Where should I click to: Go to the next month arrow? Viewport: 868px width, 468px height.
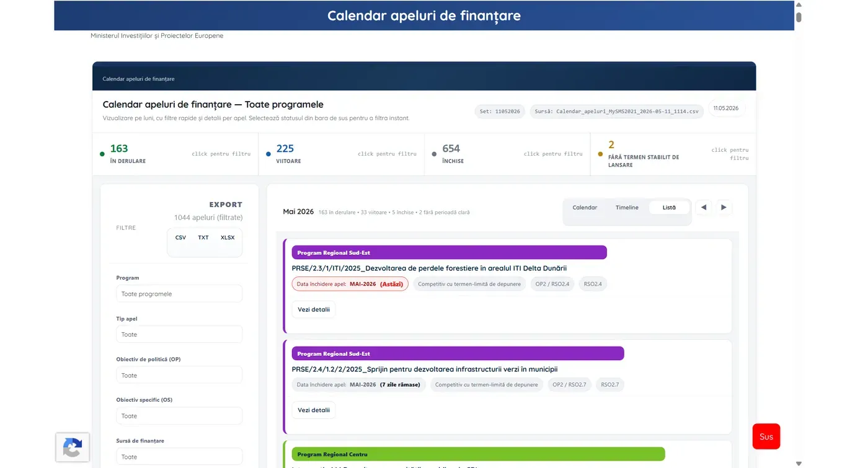[x=724, y=208]
